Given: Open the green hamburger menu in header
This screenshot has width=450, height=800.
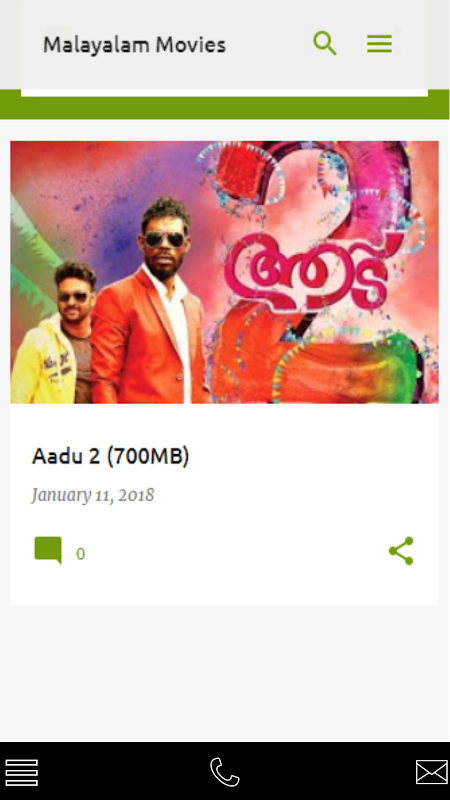Looking at the screenshot, I should (379, 44).
